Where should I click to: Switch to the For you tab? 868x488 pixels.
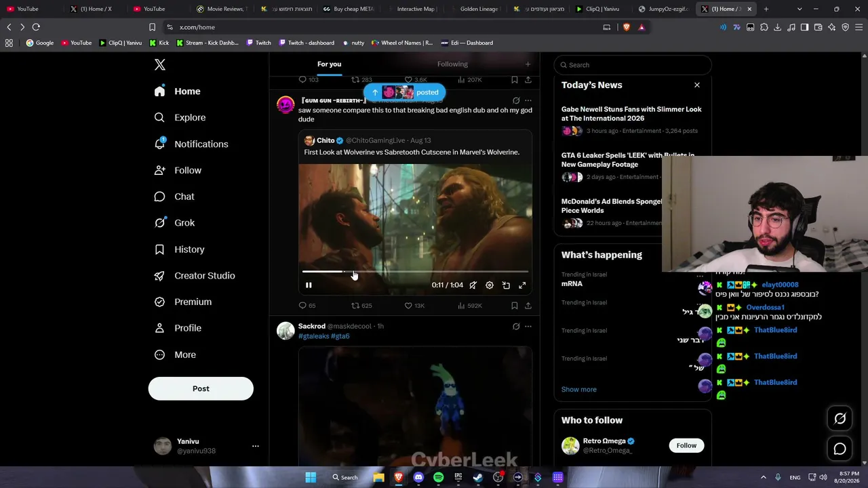329,64
